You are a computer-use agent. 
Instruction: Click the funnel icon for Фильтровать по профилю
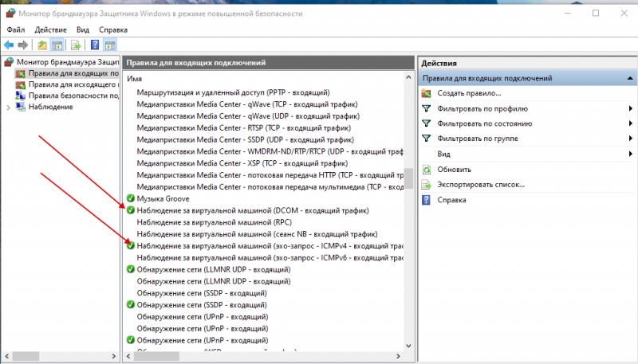pos(427,108)
